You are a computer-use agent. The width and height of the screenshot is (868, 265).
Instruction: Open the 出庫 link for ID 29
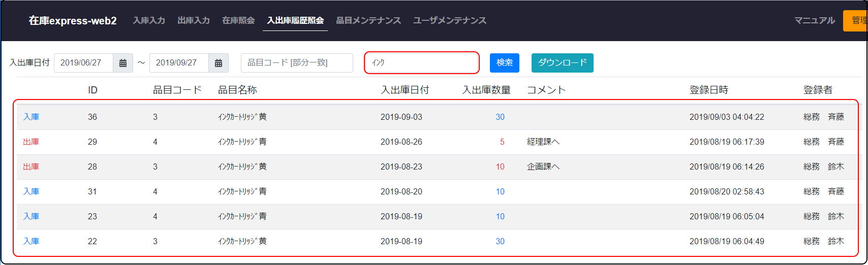[31, 142]
